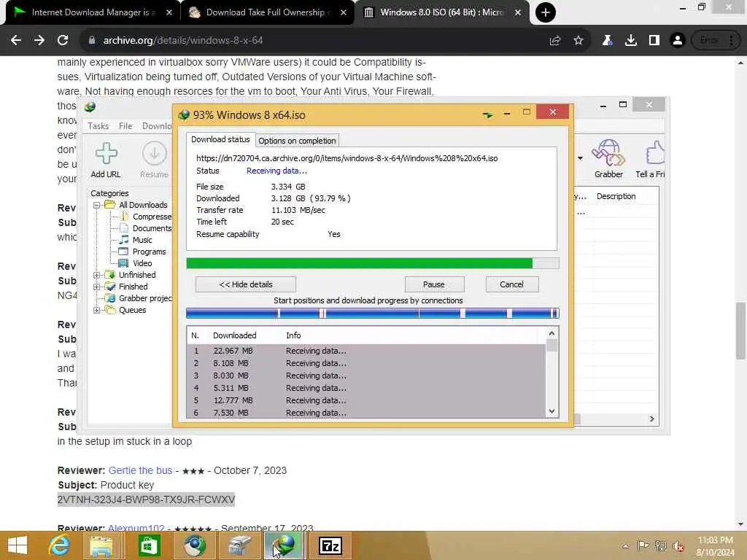Open the Tasks menu in IDM
The width and height of the screenshot is (747, 560).
(x=98, y=125)
